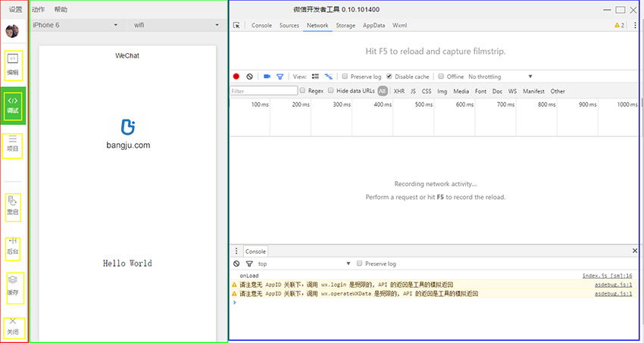The width and height of the screenshot is (644, 343).
Task: Open the iPhone 6 device dropdown
Action: click(74, 25)
